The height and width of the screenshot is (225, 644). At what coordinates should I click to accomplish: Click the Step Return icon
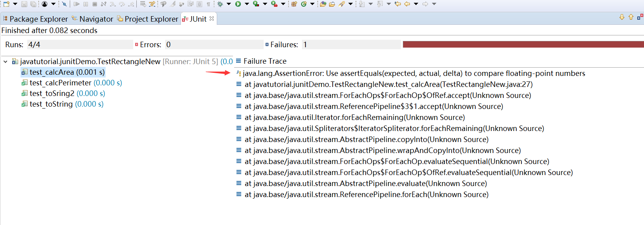tap(131, 4)
